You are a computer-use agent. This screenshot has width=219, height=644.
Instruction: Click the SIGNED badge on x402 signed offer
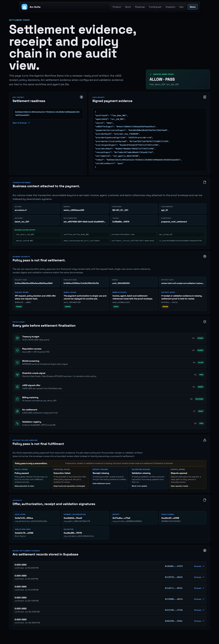coord(200,387)
